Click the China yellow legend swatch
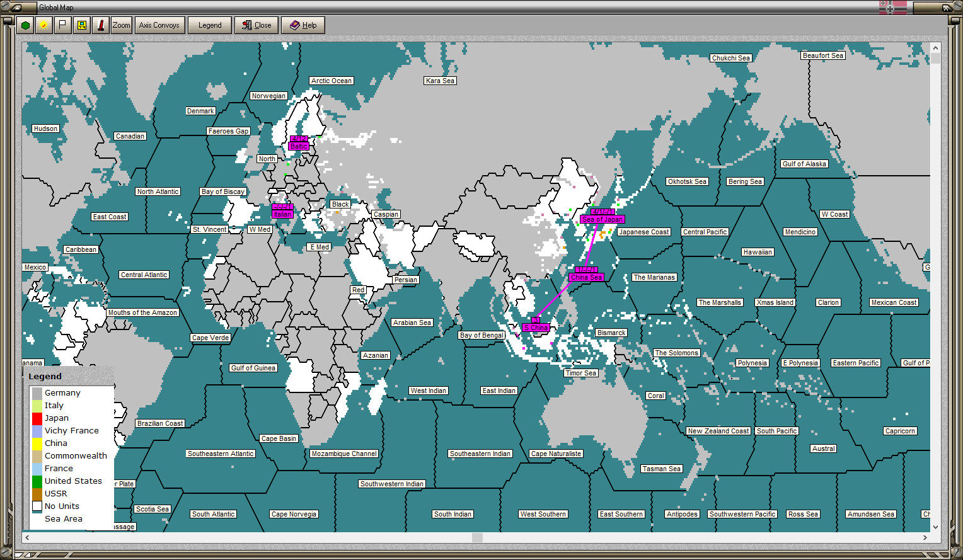 click(x=37, y=443)
